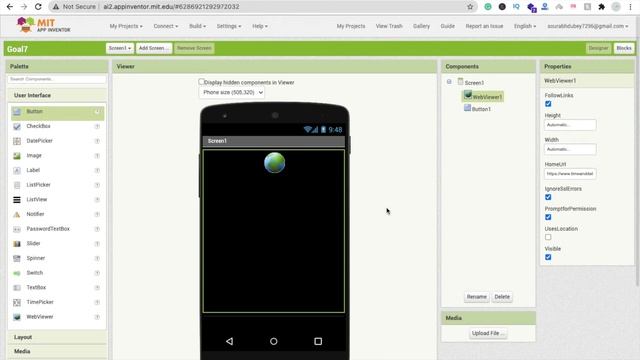
Task: Select the Notifier palette icon
Action: 17,214
